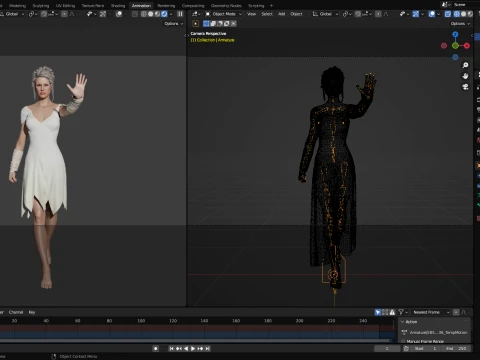The image size is (480, 360).
Task: Toggle proportional editing in render preview viewport header
Action: pyautogui.click(x=64, y=14)
